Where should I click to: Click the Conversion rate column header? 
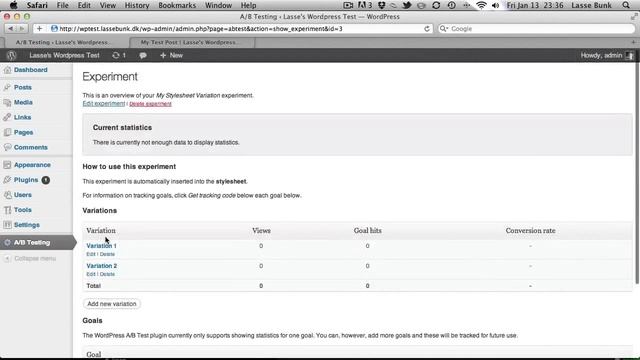click(530, 231)
